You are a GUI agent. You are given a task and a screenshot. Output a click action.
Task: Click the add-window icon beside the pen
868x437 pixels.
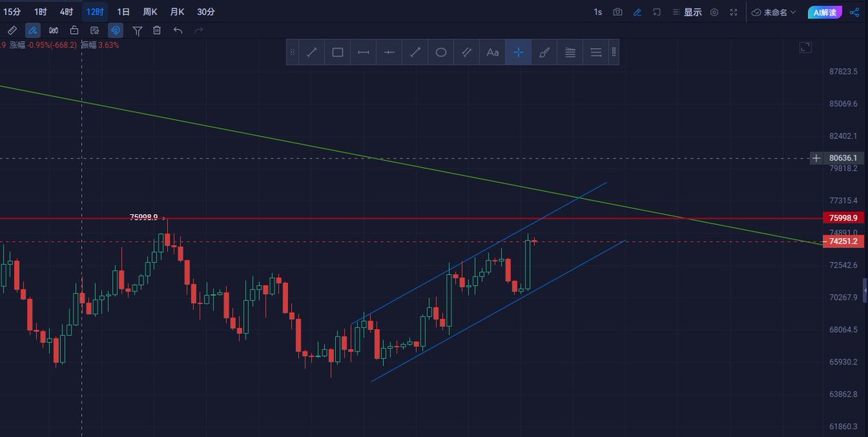[x=657, y=12]
